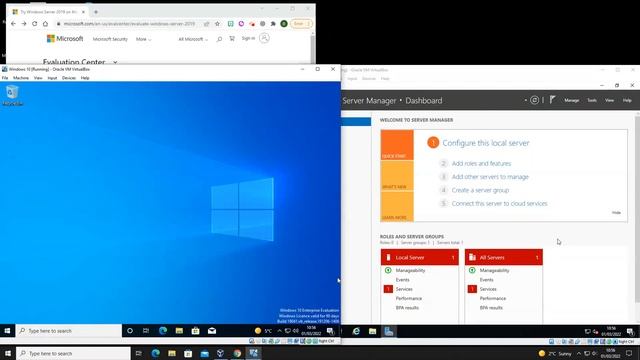Image resolution: width=640 pixels, height=360 pixels.
Task: Click Add other servers to manage
Action: [x=490, y=177]
